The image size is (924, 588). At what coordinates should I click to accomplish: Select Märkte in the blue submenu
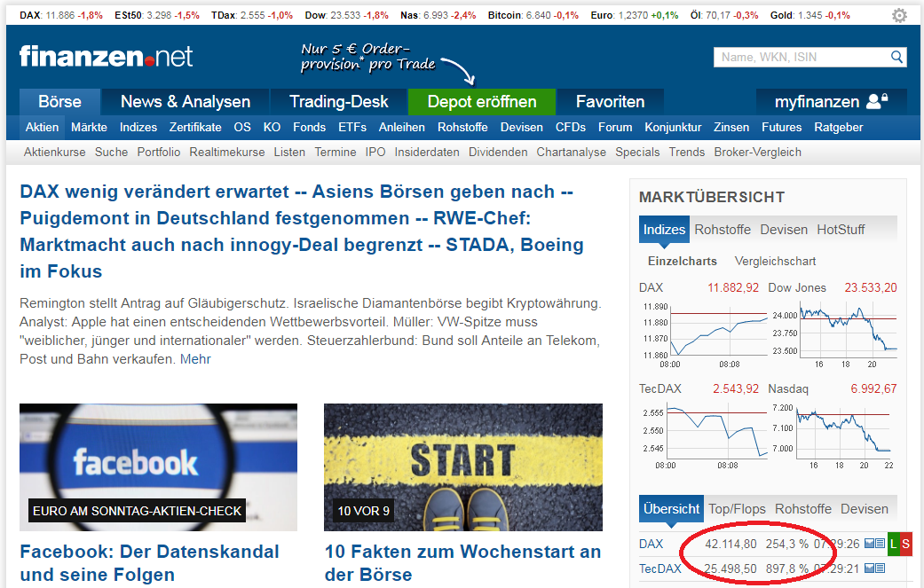(x=89, y=127)
